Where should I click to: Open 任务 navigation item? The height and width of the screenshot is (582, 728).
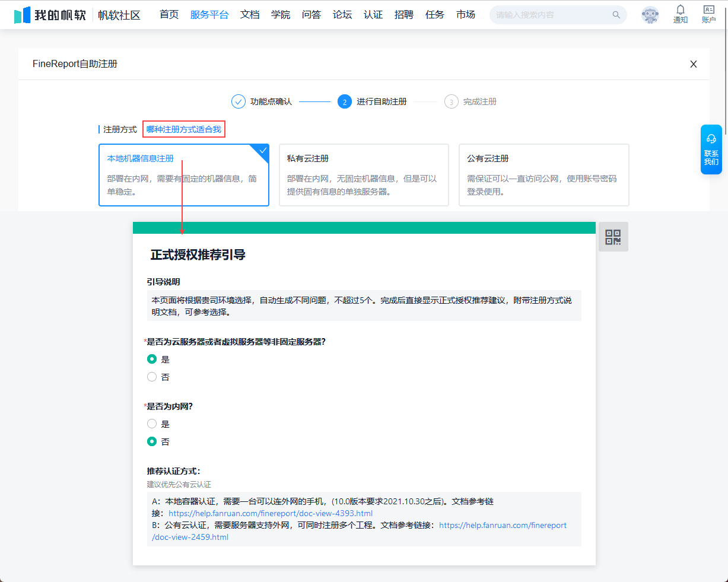click(435, 15)
